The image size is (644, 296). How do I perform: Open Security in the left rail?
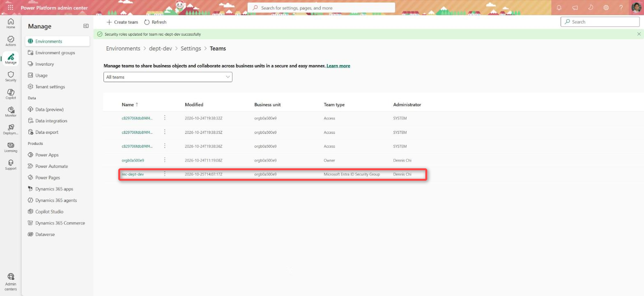pos(11,76)
